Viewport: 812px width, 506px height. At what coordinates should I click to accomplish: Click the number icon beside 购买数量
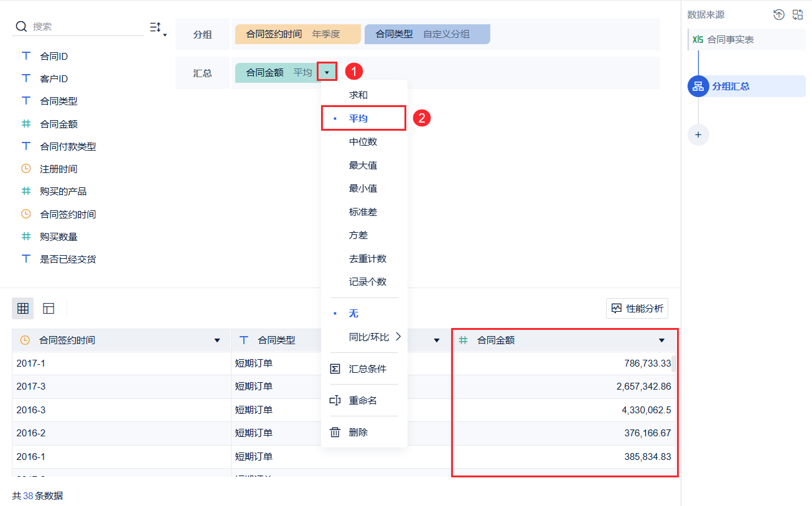tap(26, 237)
